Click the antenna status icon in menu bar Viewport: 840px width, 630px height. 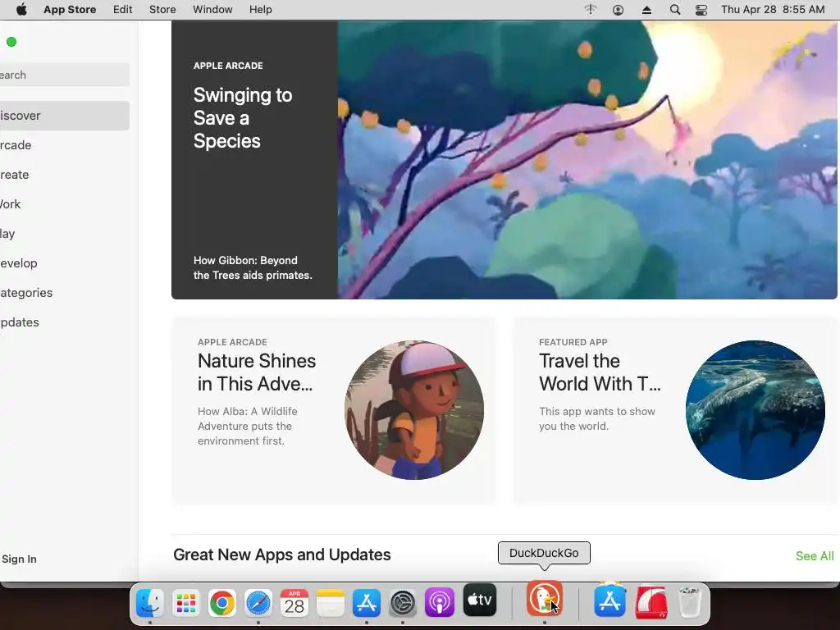(591, 10)
